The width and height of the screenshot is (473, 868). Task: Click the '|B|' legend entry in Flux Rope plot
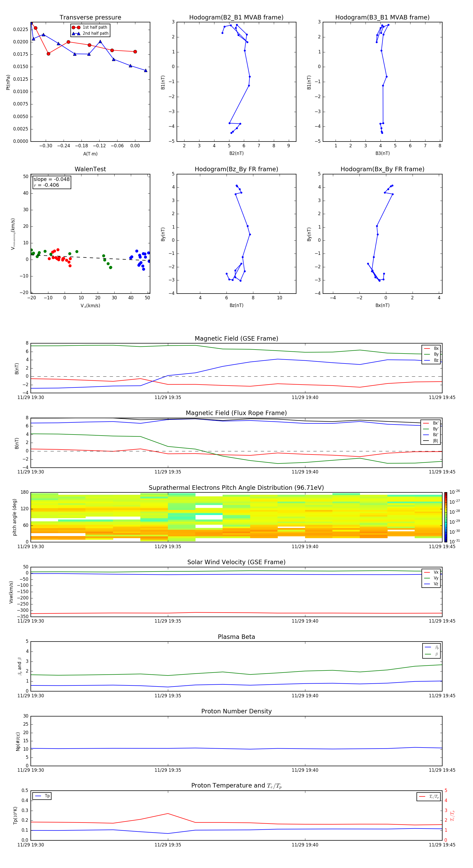pos(431,441)
